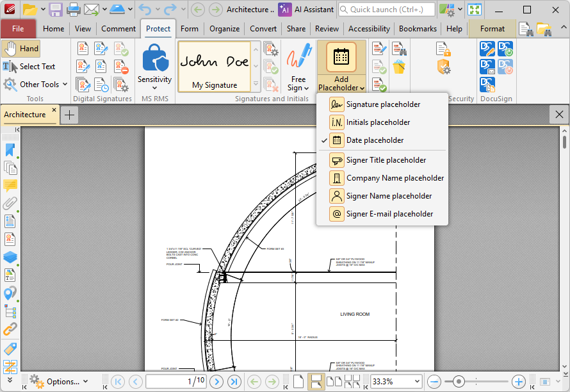The image size is (570, 392).
Task: Open the Other Tools dropdown
Action: click(x=35, y=85)
